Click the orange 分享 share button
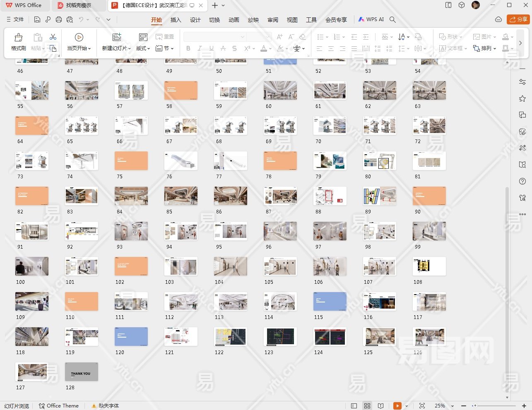The image size is (532, 410). 518,19
